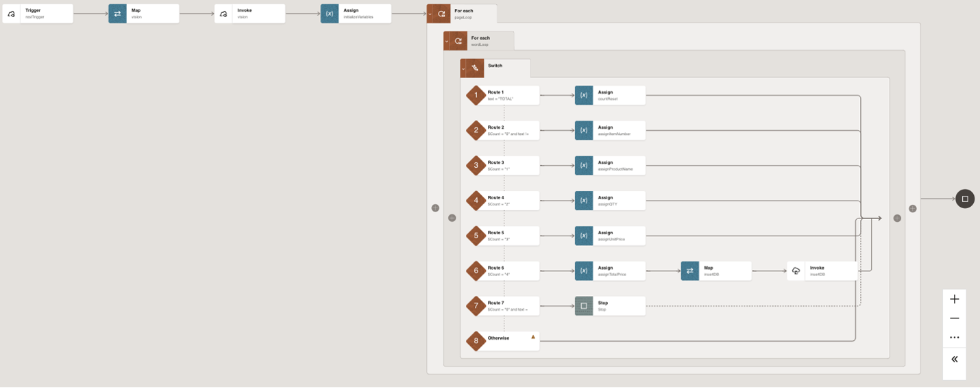Zoom out with the minus button

(954, 318)
